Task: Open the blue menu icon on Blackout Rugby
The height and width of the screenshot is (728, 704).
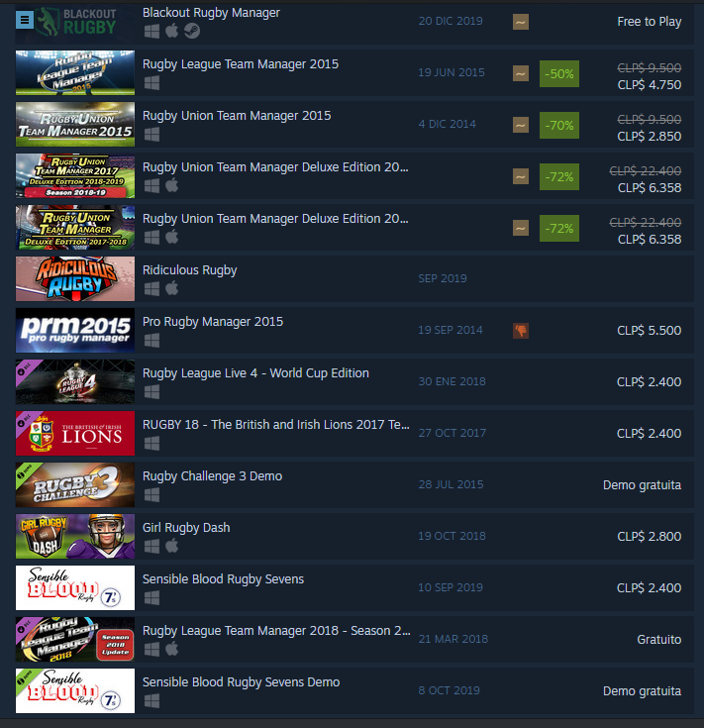Action: point(25,20)
